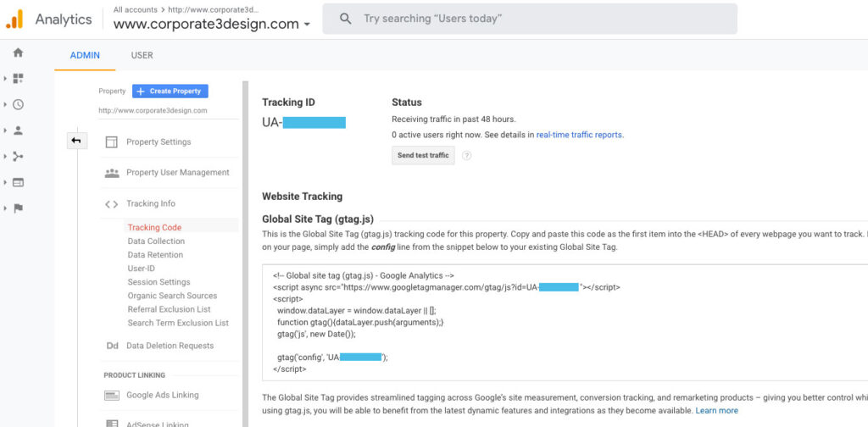Viewport: 868px width, 427px height.
Task: Click the Send test traffic button
Action: click(x=423, y=155)
